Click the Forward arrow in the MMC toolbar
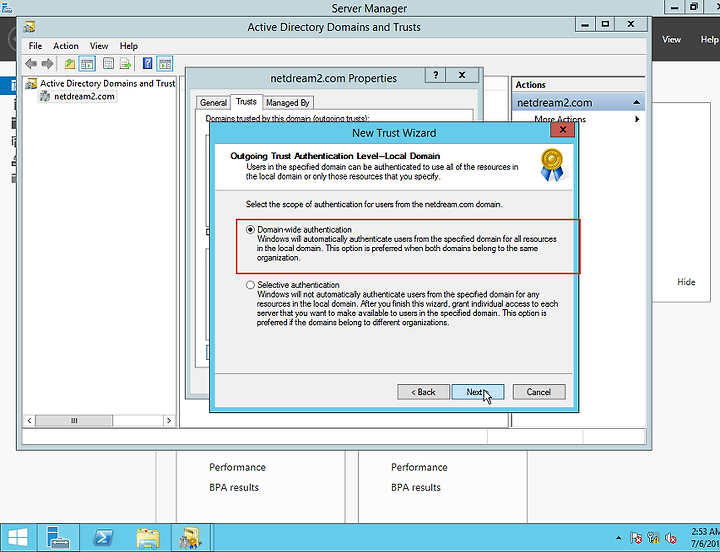The width and height of the screenshot is (720, 552). [47, 64]
